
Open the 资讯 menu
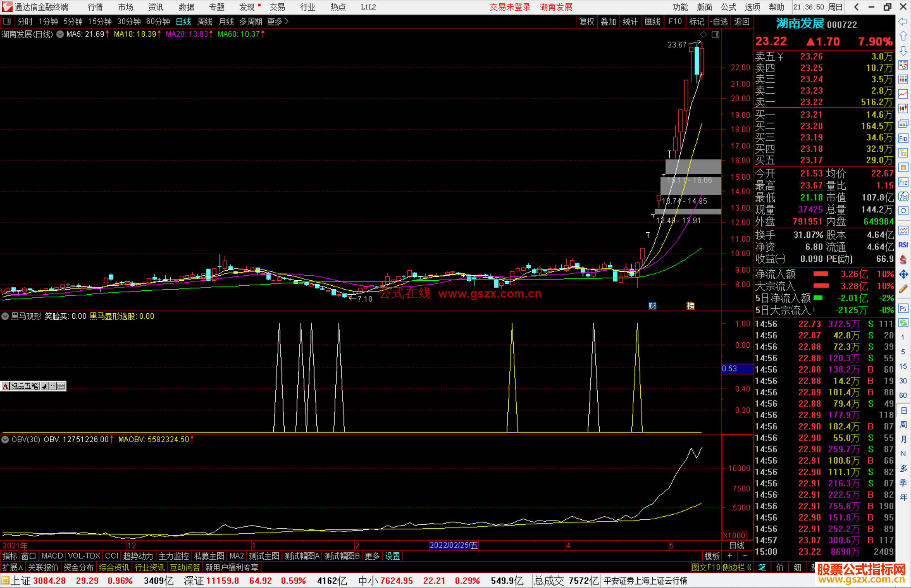(x=156, y=7)
